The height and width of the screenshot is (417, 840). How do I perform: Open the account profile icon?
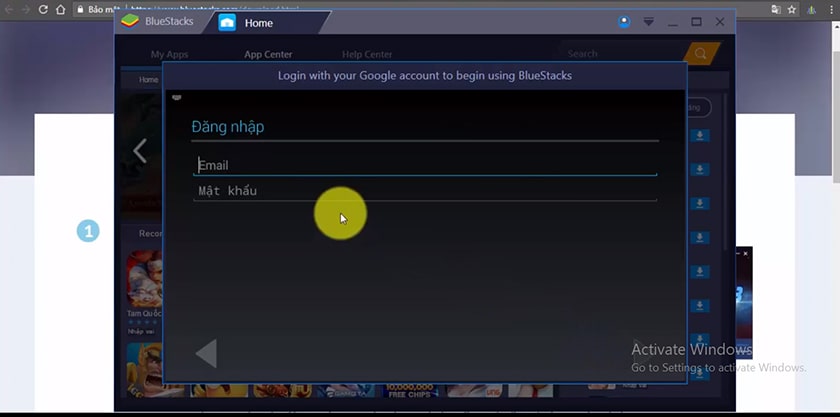pos(624,21)
